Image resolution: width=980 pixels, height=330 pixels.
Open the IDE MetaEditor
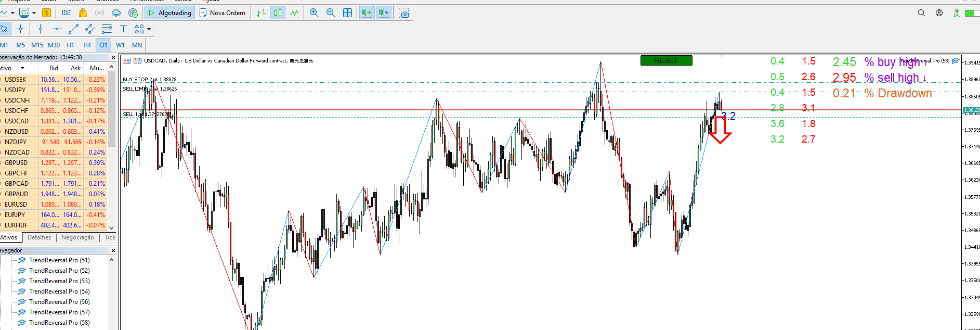66,13
